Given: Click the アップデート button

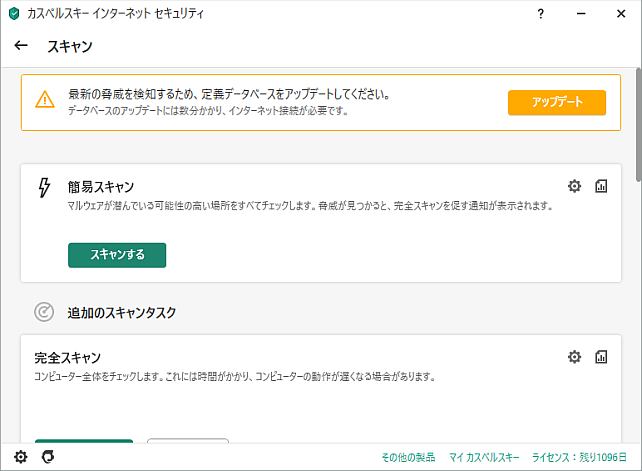Looking at the screenshot, I should point(557,102).
